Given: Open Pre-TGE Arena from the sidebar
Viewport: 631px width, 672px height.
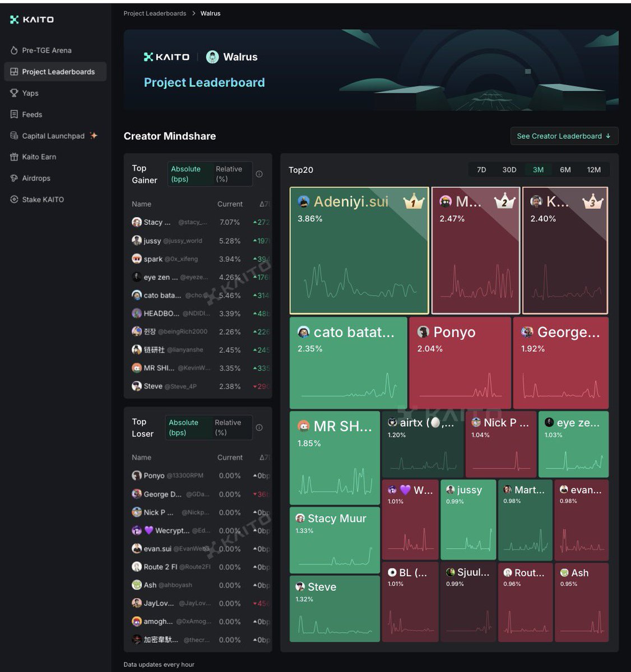Looking at the screenshot, I should [x=47, y=50].
